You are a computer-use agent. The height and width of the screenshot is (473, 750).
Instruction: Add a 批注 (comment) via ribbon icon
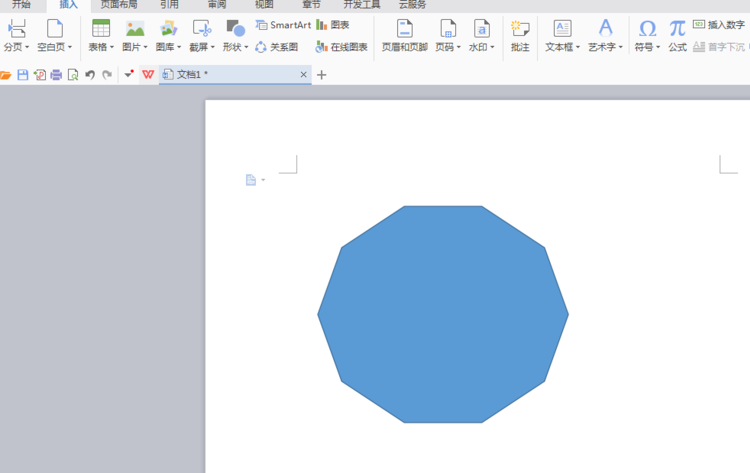pyautogui.click(x=520, y=28)
